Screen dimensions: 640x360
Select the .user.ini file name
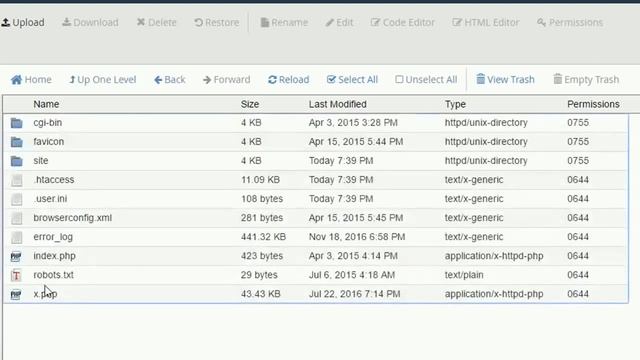tap(50, 199)
